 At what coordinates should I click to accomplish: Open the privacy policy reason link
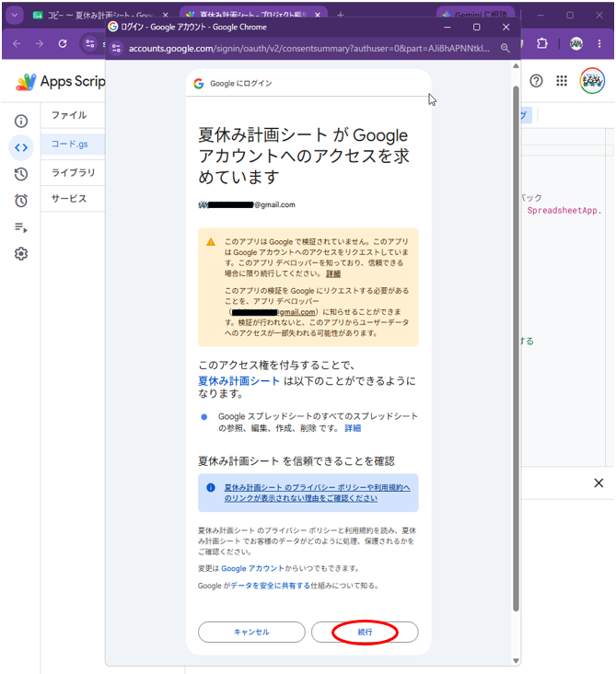point(317,493)
